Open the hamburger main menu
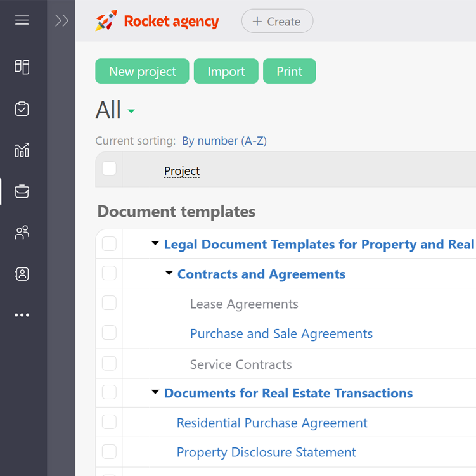 click(22, 20)
